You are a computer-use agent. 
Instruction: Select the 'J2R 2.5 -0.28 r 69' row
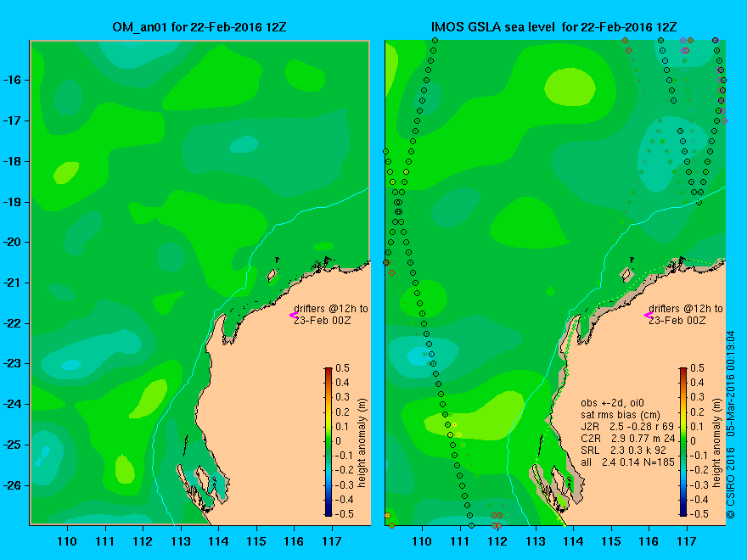tap(627, 426)
